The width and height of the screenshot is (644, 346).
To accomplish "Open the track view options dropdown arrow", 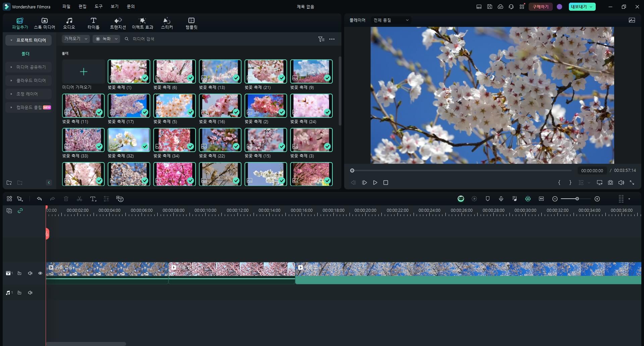I will 629,199.
